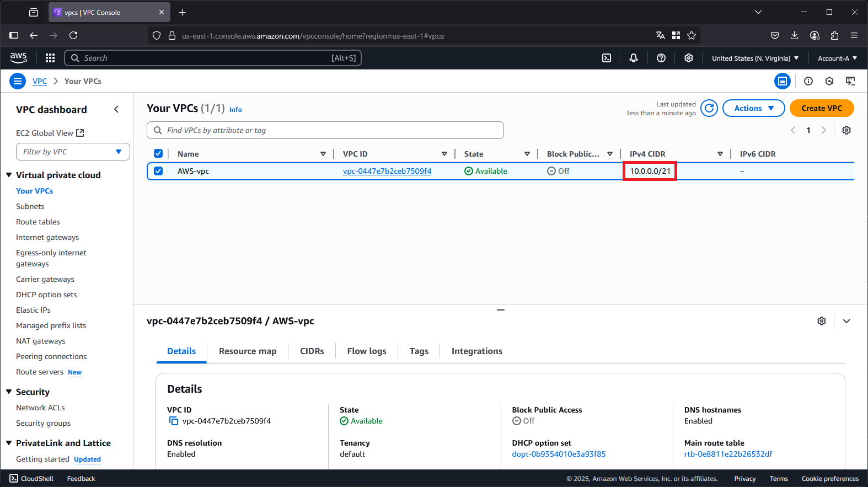Select the Details tab
This screenshot has width=868, height=487.
click(181, 351)
